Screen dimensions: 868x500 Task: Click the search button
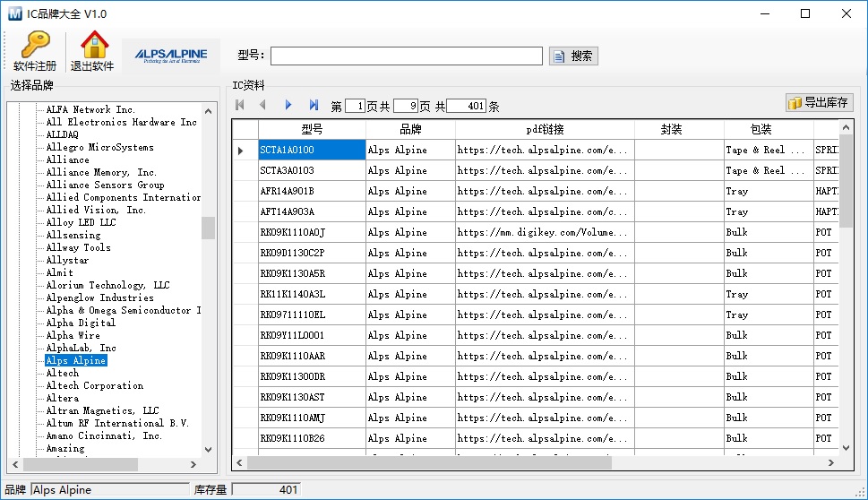click(573, 56)
